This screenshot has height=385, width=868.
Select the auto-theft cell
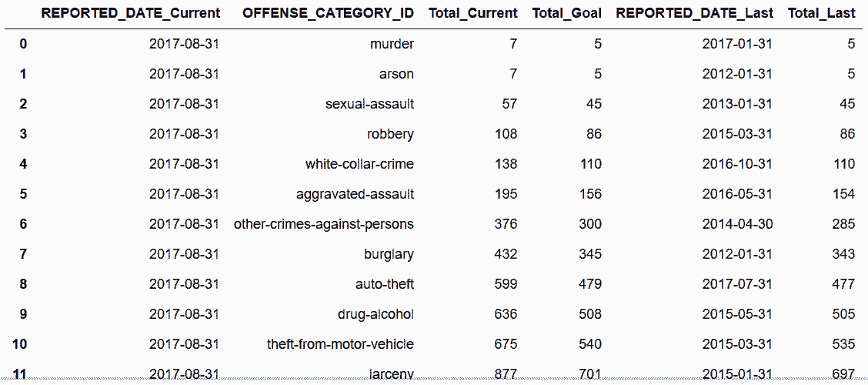tap(384, 284)
